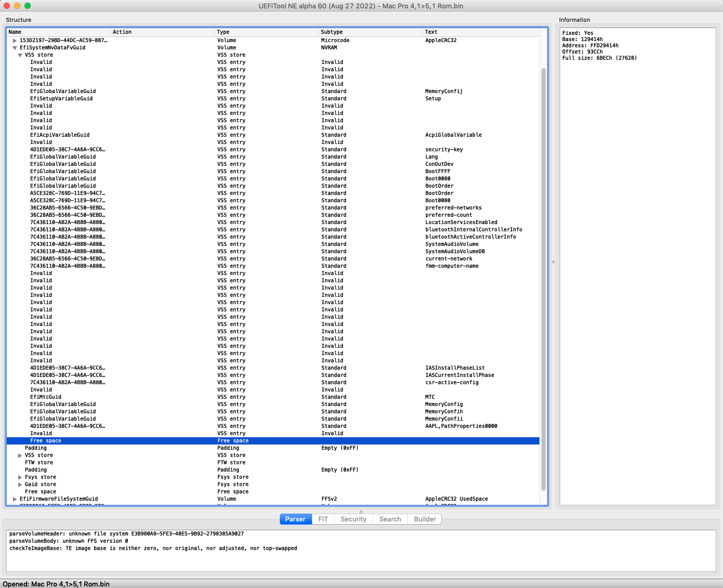
Task: Open the Security tab
Action: click(x=354, y=519)
